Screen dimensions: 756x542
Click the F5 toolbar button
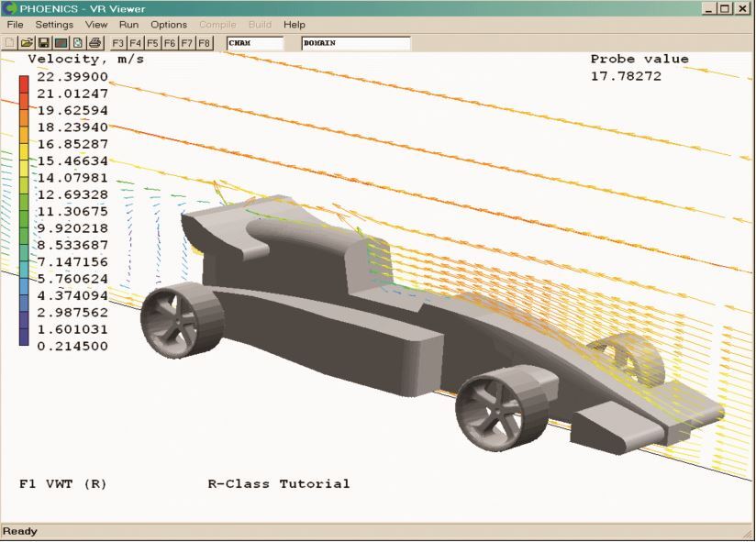152,43
